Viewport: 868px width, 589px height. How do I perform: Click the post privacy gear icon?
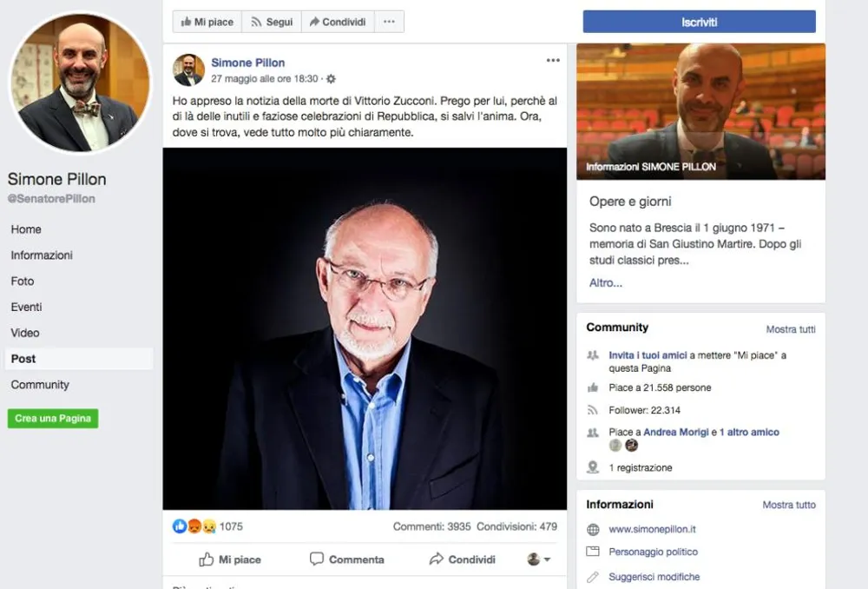(331, 78)
